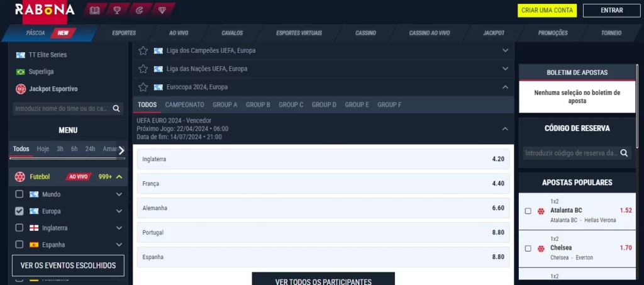Click the diamond icon in header
Screen dimensions: 644x285
(x=162, y=10)
